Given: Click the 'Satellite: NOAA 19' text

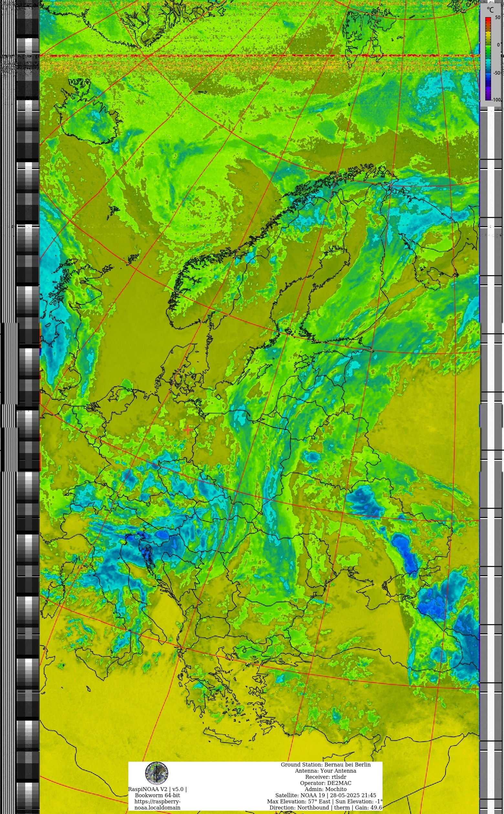Looking at the screenshot, I should pos(300,795).
